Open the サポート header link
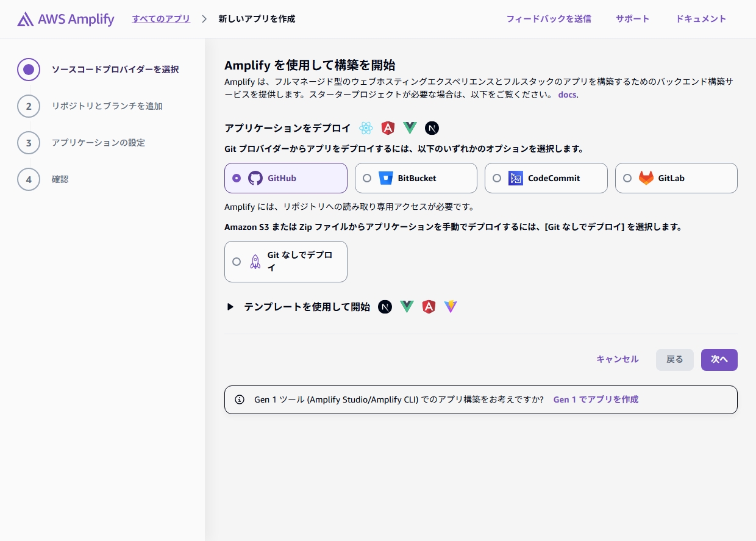756x541 pixels. pyautogui.click(x=633, y=19)
